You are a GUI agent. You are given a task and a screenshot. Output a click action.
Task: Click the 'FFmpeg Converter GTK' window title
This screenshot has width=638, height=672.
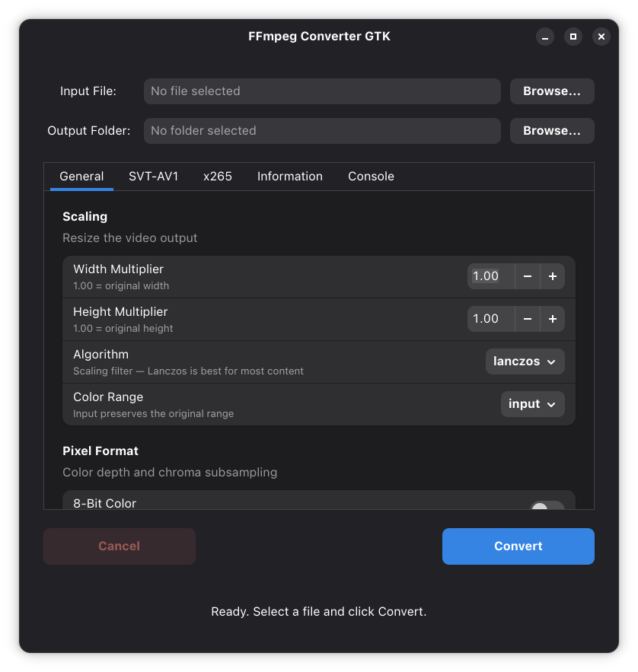[319, 37]
